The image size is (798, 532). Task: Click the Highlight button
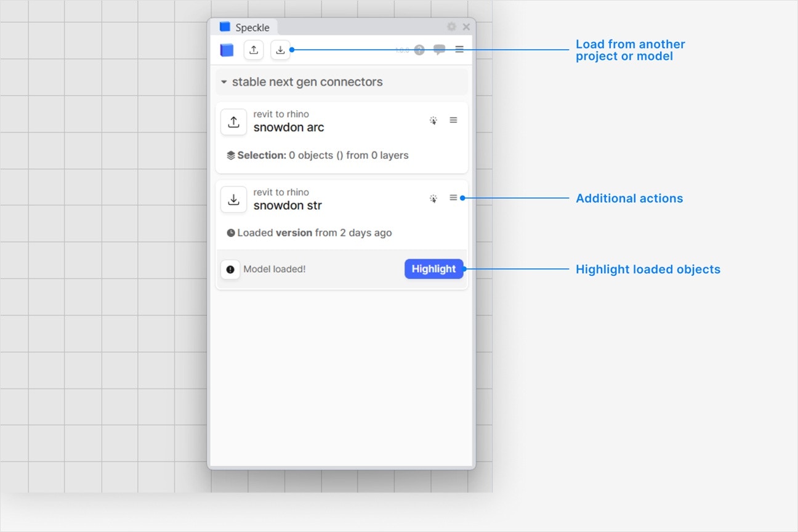pyautogui.click(x=433, y=269)
